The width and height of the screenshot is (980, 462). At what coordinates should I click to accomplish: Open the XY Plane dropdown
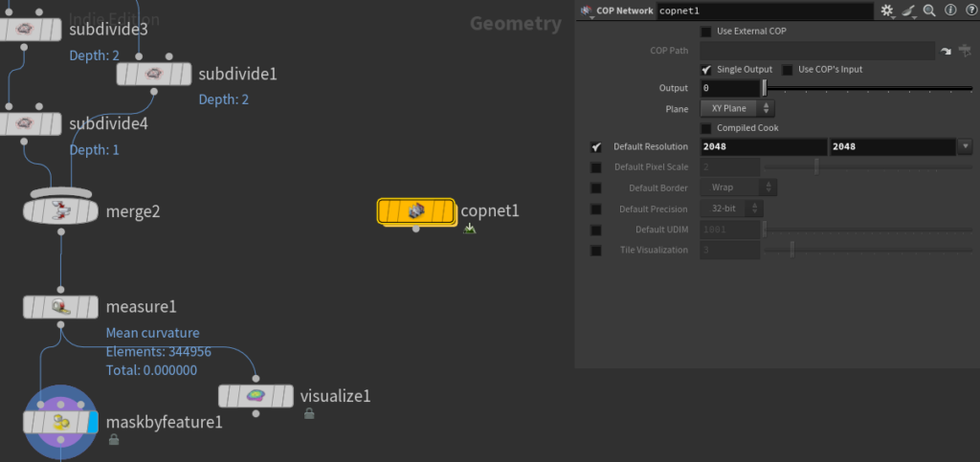(x=737, y=109)
